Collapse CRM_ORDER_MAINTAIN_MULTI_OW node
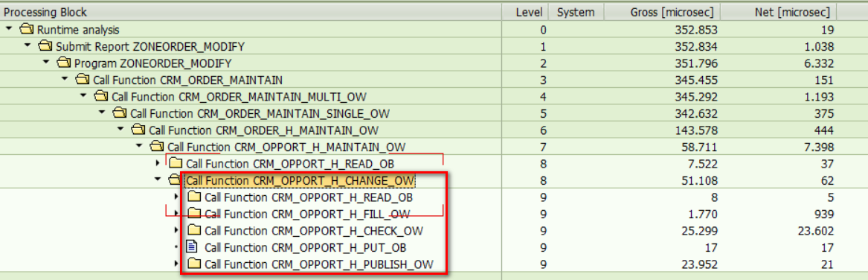 tap(83, 96)
